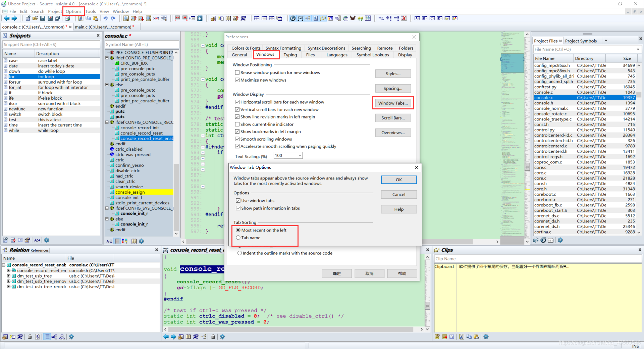Viewport: 644px width, 349px height.
Task: Click the lock icon in Relation toolbar
Action: [x=30, y=337]
